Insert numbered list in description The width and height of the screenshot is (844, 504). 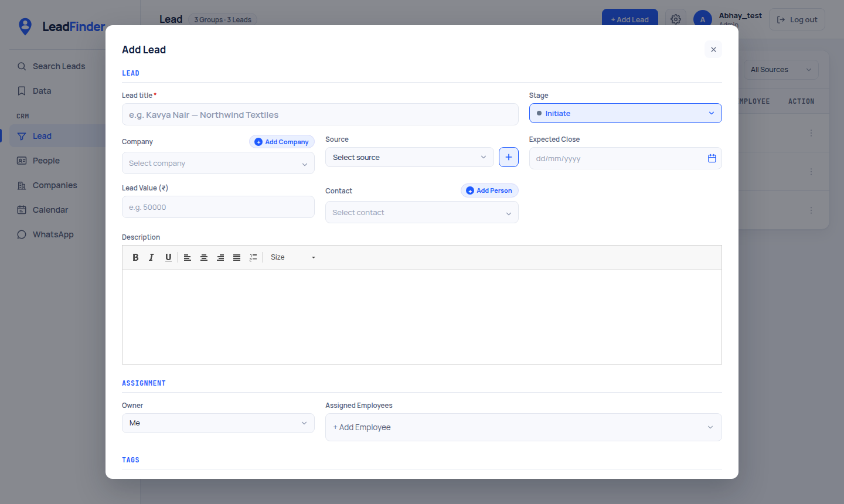(x=253, y=257)
